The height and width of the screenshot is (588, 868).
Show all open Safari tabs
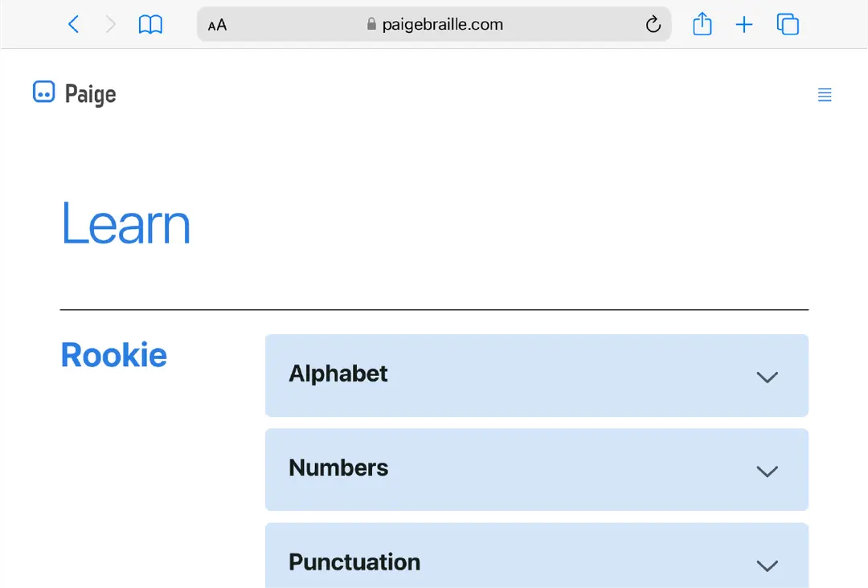(788, 24)
